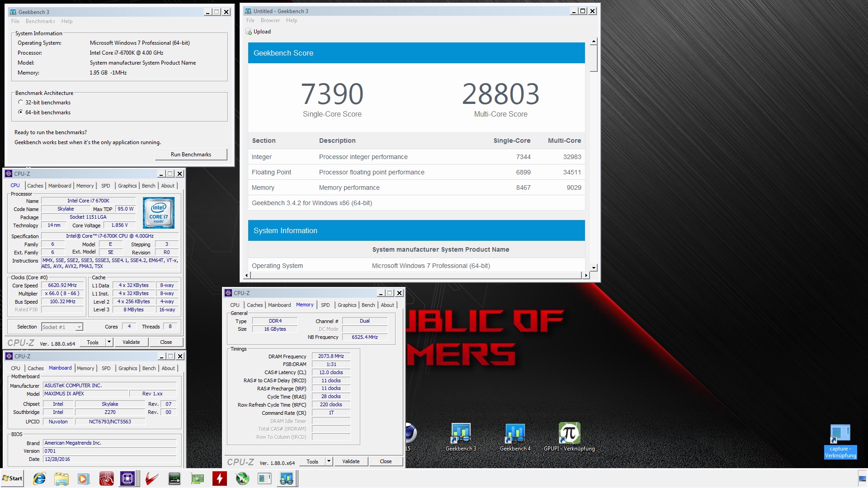This screenshot has height=488, width=868.
Task: Click Close button in CPU-Z memory window
Action: pos(386,461)
